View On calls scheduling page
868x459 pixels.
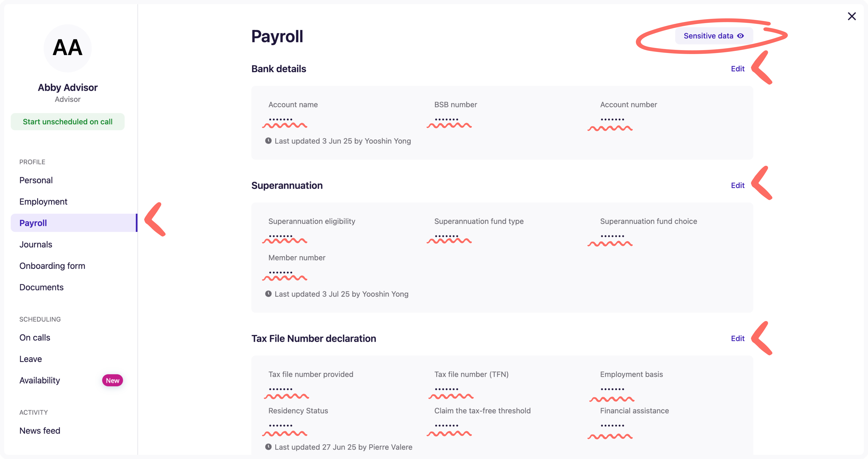tap(35, 338)
